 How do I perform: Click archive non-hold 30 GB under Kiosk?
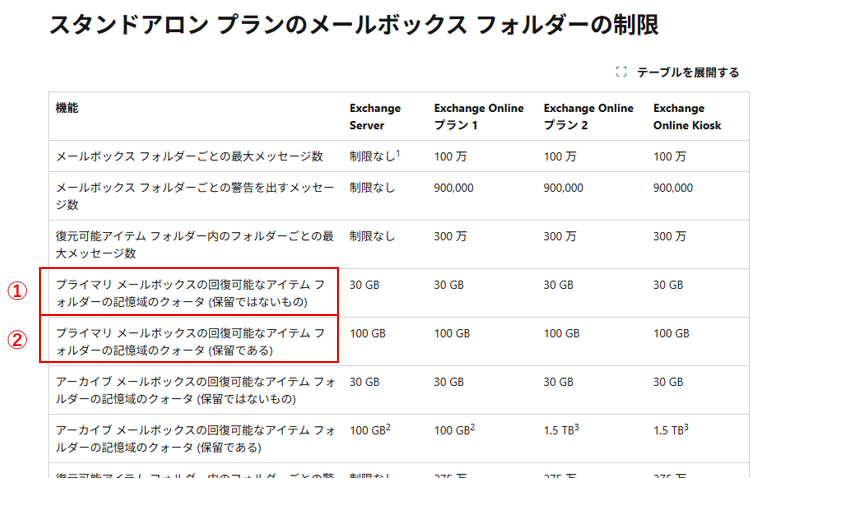[668, 382]
